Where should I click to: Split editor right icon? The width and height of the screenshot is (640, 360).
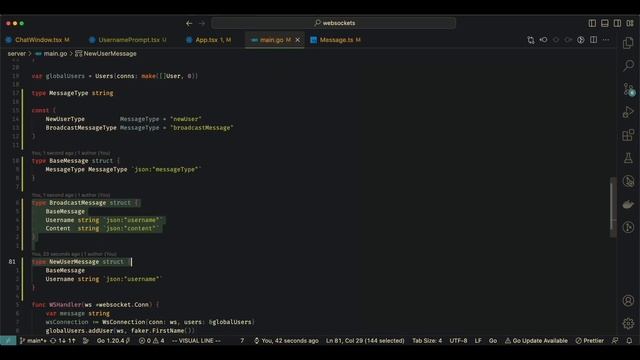point(593,40)
